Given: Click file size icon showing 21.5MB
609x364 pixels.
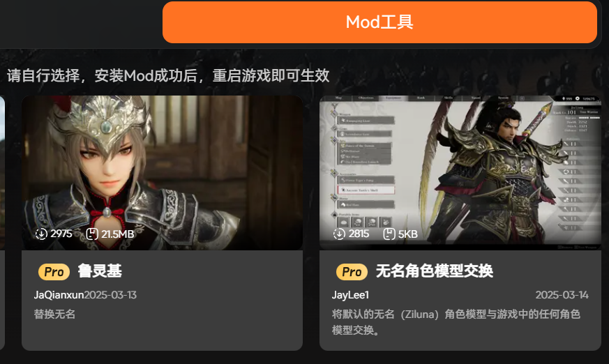Looking at the screenshot, I should [92, 234].
